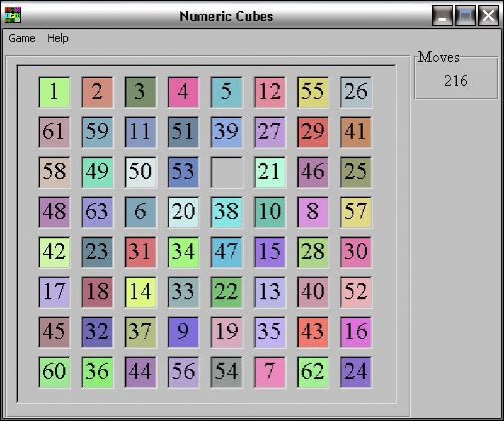Click the cube numbered 23
Viewport: 504px width, 421px height.
coord(98,252)
